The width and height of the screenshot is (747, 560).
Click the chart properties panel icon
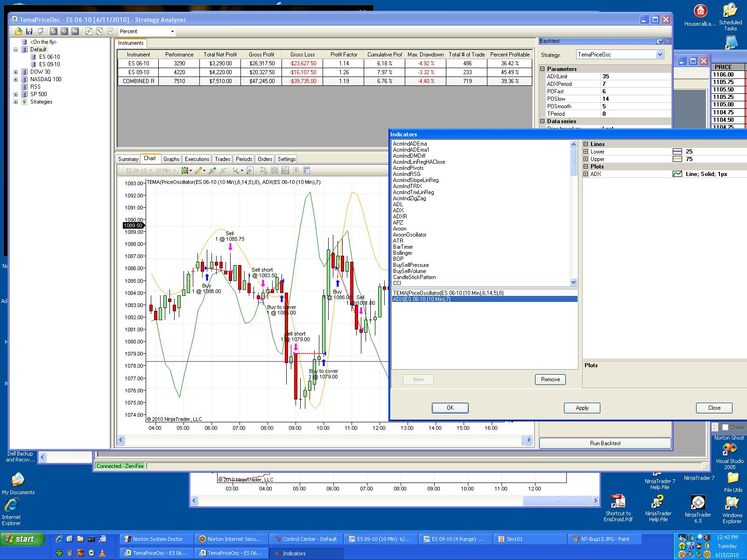click(x=307, y=171)
